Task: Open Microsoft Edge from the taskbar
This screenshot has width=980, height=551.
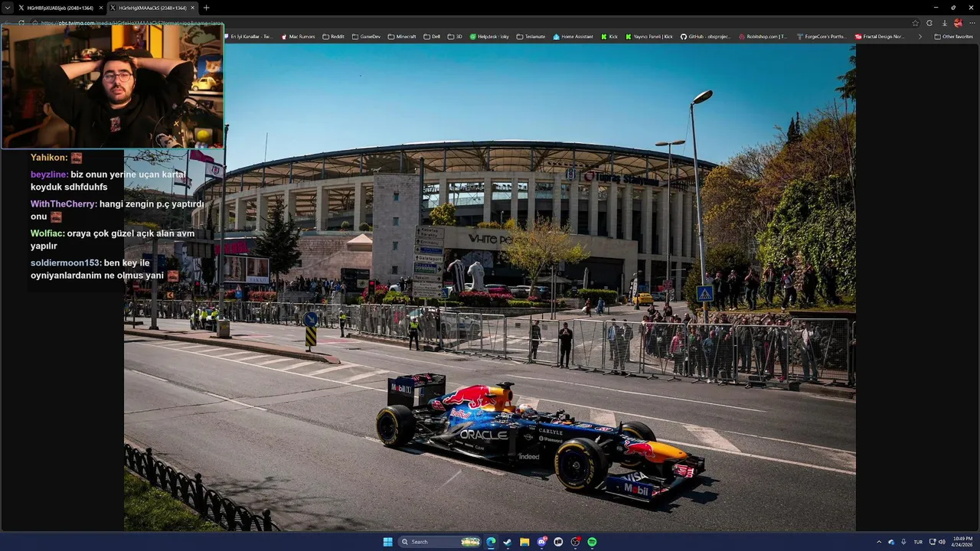Action: click(491, 542)
